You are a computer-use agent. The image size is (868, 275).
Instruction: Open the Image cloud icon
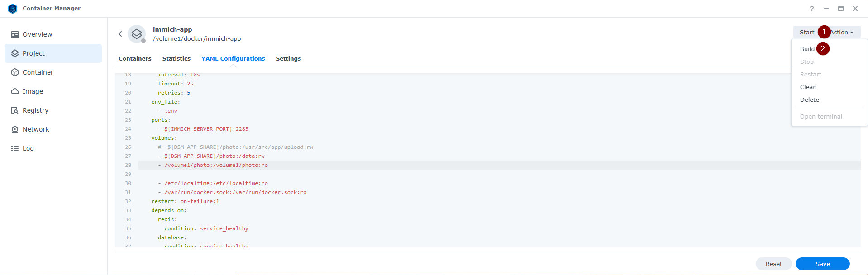[15, 91]
